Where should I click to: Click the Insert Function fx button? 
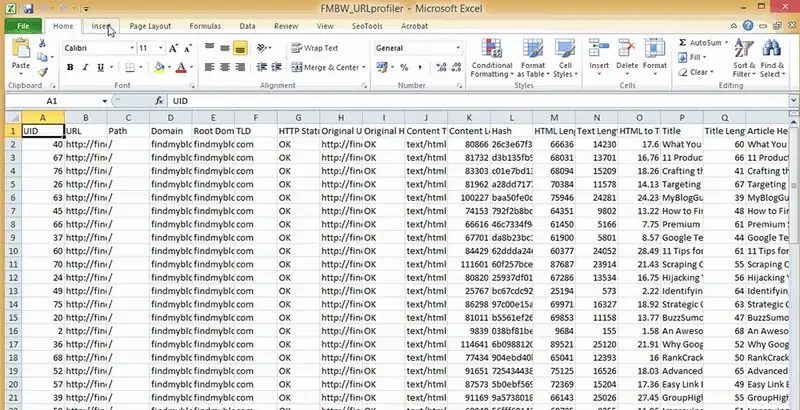[x=159, y=101]
